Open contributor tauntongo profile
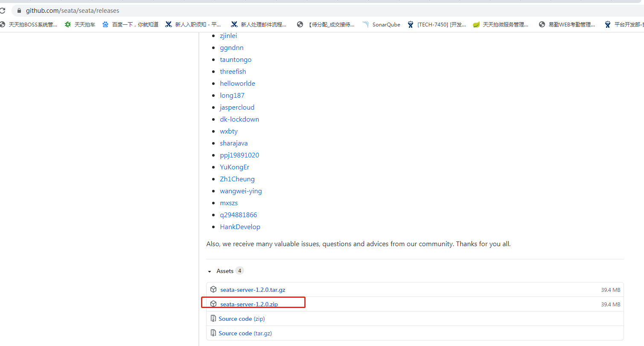This screenshot has width=644, height=346. [x=236, y=60]
